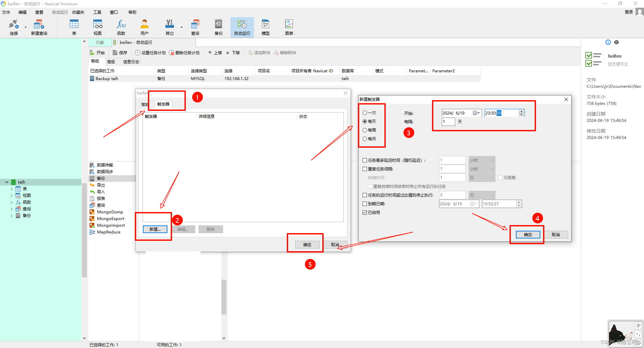The height and width of the screenshot is (348, 644).
Task: Switch to the Message Log (信息日志) tab
Action: click(x=131, y=62)
